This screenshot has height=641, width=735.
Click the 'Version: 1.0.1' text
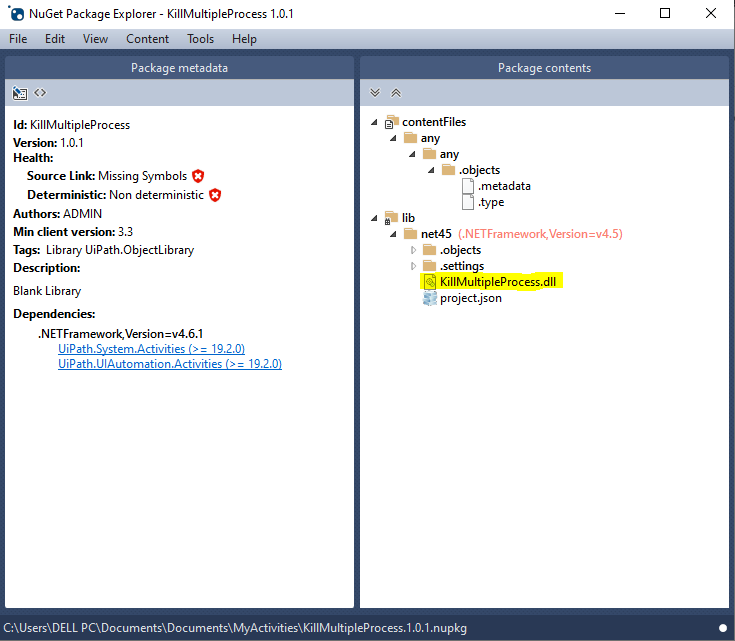tap(48, 143)
